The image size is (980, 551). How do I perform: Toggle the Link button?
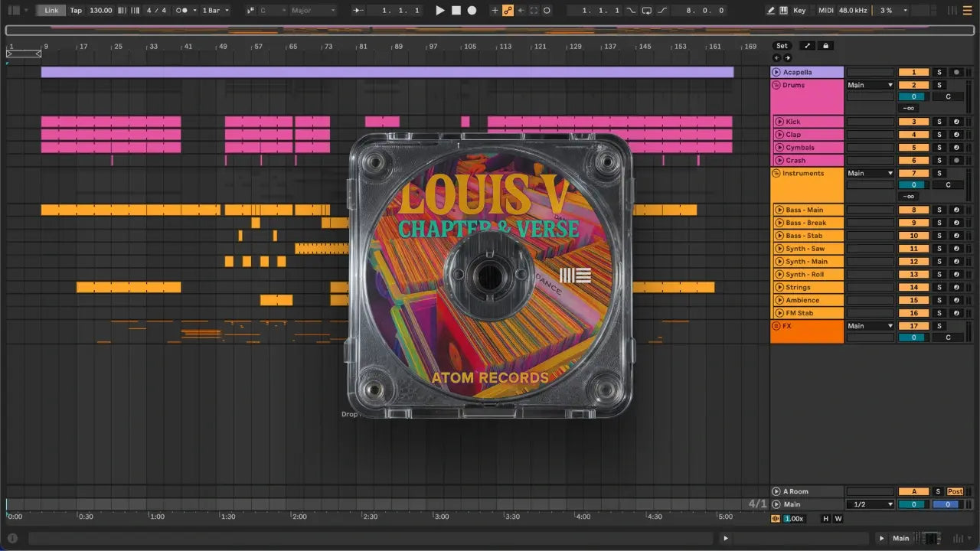click(x=51, y=11)
